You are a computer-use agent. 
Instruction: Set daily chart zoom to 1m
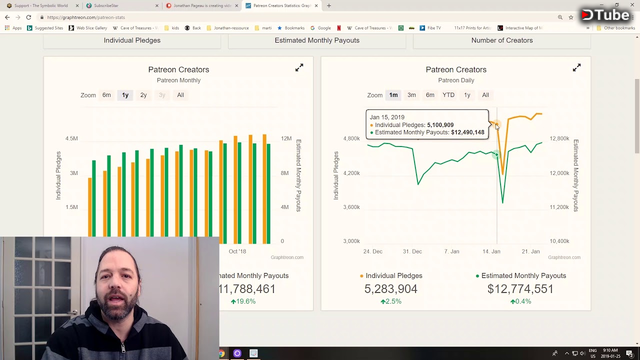[393, 95]
